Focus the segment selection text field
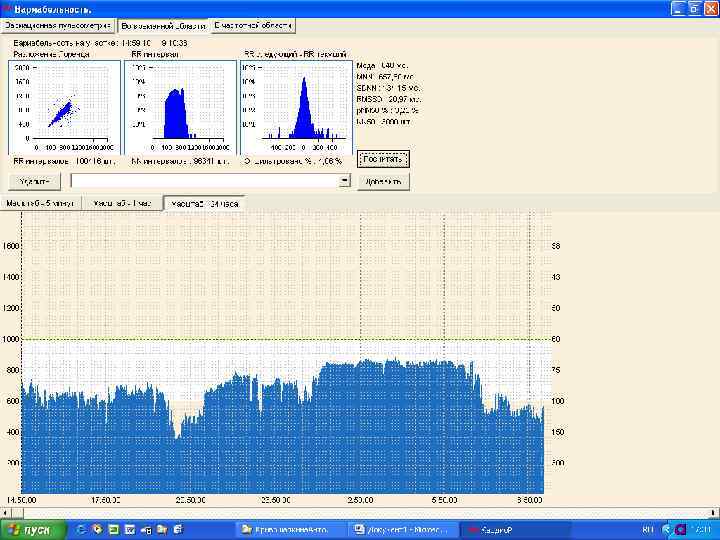Screen dimensions: 720x540 click(205, 181)
